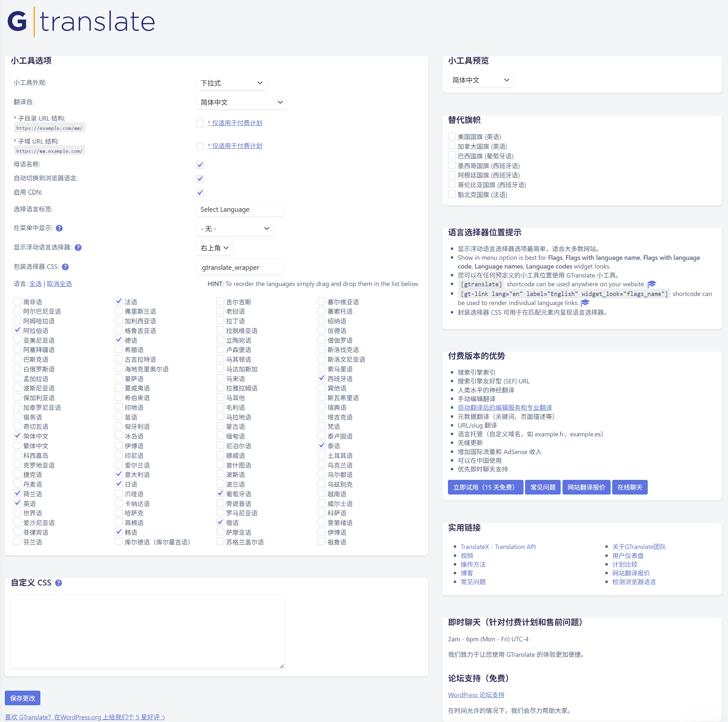728x722 pixels.
Task: Uncheck the 俄语 language checkbox
Action: click(x=220, y=522)
